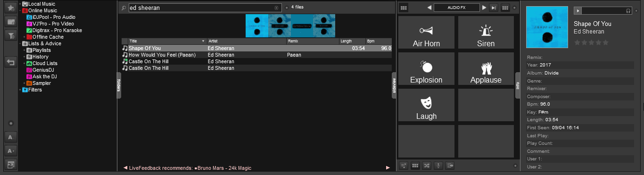Clear the search text with the X icon
The image size is (644, 175).
[x=276, y=8]
